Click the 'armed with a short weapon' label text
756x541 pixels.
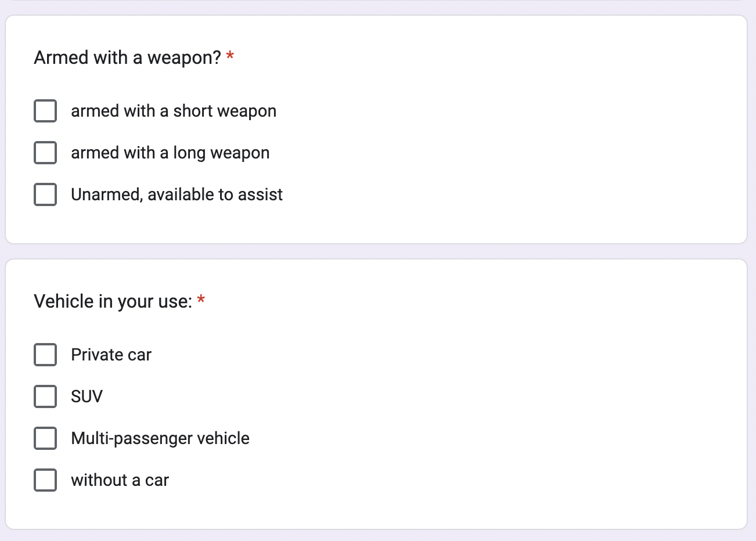(x=173, y=111)
